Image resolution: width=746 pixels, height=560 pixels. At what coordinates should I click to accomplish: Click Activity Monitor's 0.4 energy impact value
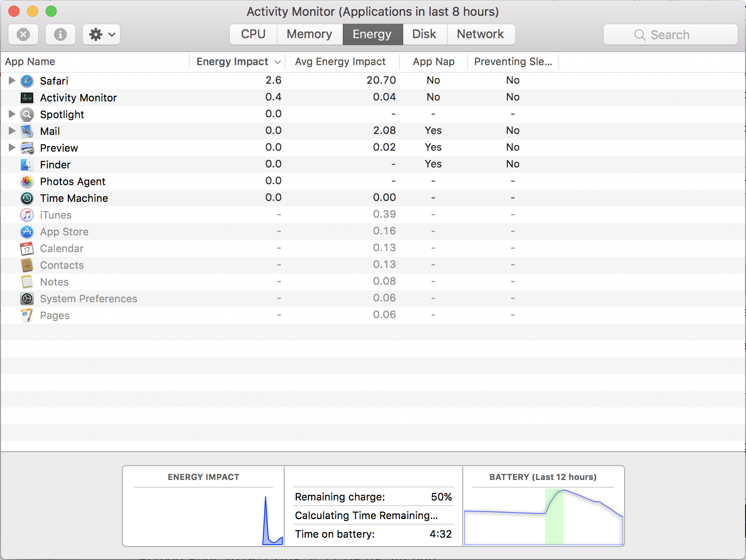pyautogui.click(x=273, y=97)
